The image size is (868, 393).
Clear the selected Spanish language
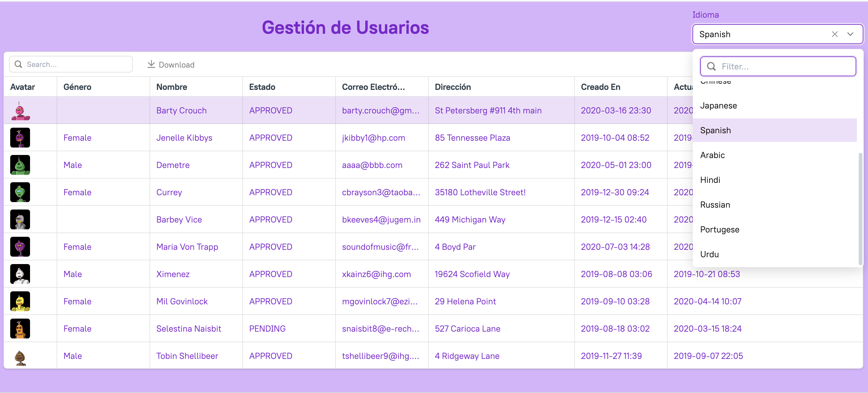click(834, 34)
